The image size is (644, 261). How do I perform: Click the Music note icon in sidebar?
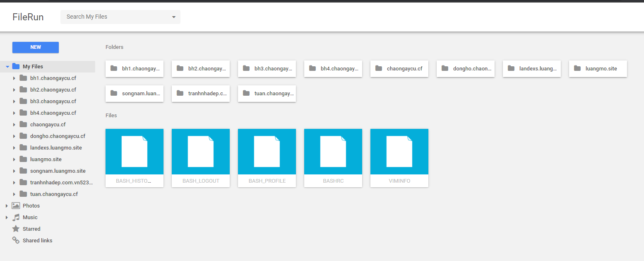click(16, 217)
